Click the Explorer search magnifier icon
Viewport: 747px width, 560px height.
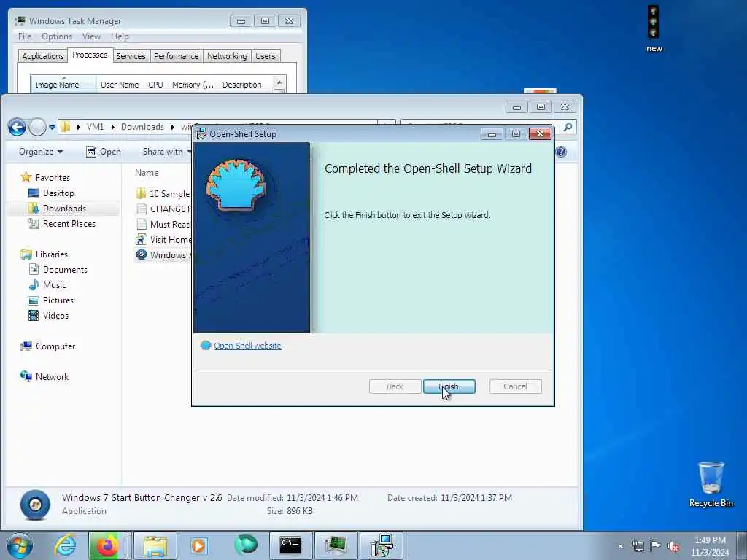tap(568, 127)
